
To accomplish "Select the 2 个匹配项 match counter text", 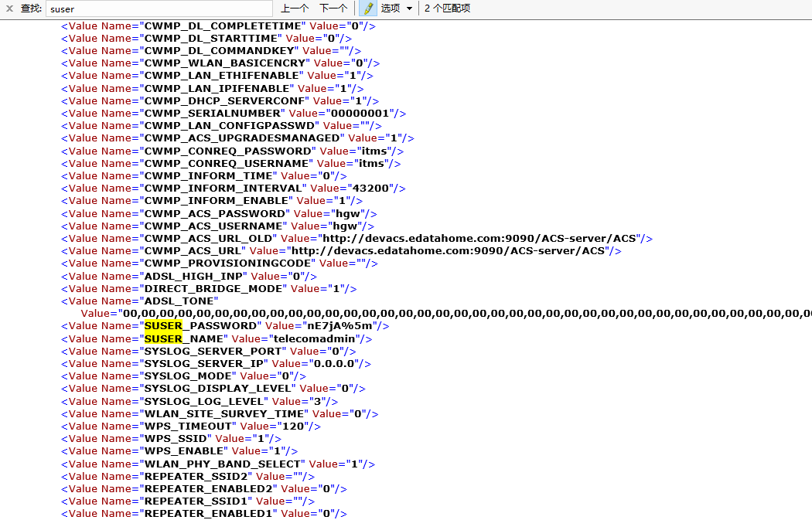I will [x=449, y=8].
